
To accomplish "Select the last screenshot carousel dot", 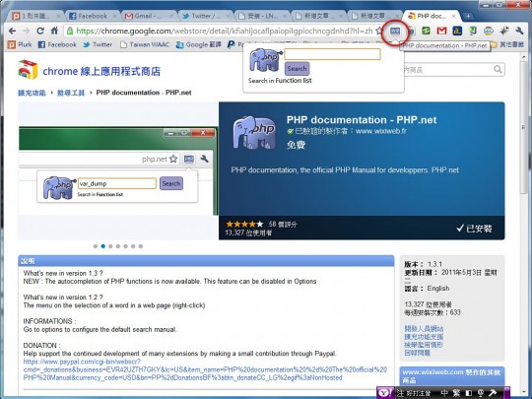I will 141,246.
